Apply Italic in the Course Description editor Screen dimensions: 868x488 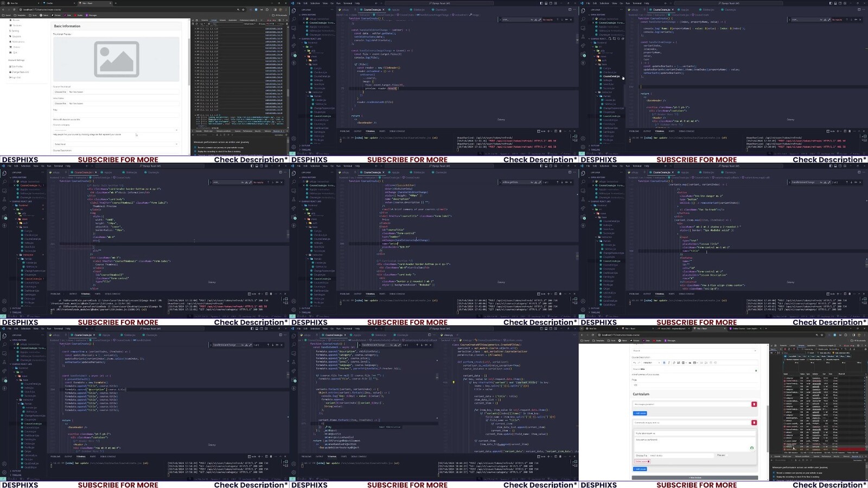coord(669,363)
